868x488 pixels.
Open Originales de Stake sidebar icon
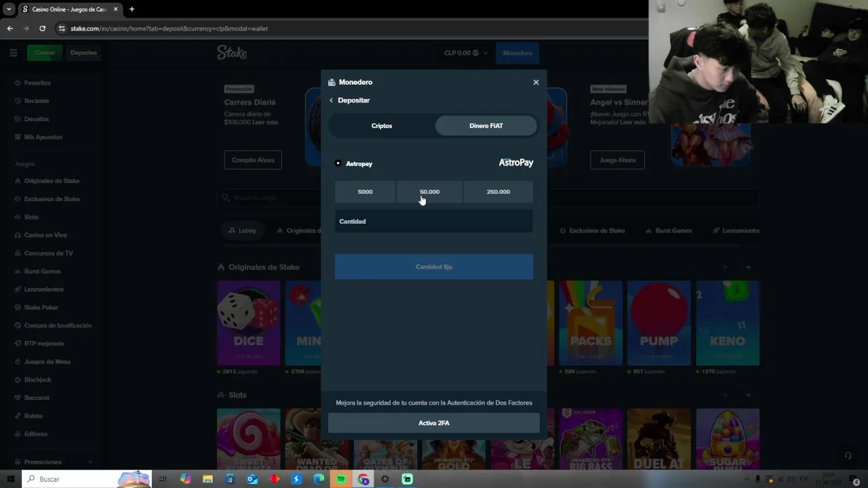coord(18,181)
